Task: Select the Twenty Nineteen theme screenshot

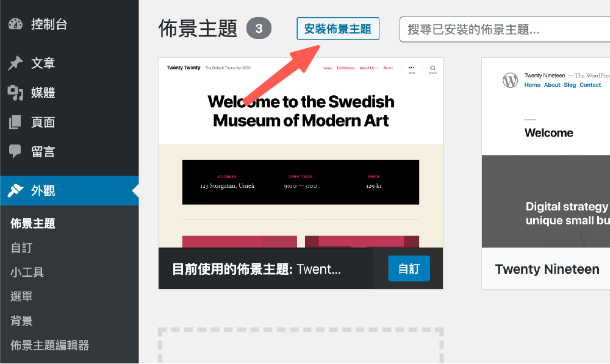Action: pyautogui.click(x=546, y=152)
